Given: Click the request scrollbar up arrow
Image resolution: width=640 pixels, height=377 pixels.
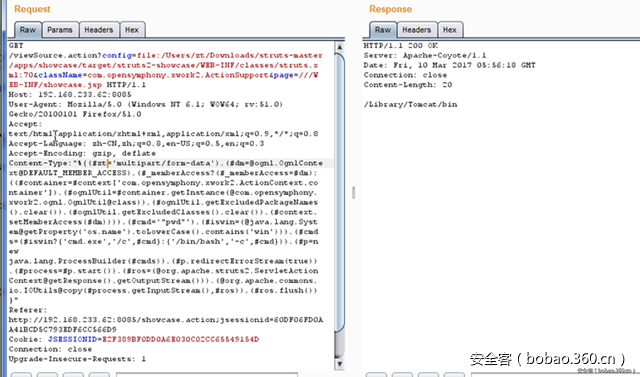Looking at the screenshot, I should [340, 47].
